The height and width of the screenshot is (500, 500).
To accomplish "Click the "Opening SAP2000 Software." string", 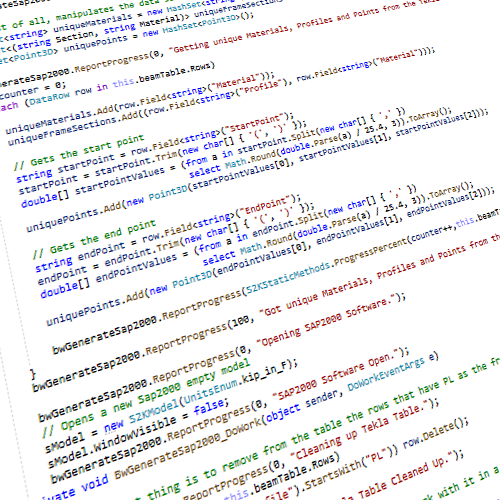I will click(327, 321).
